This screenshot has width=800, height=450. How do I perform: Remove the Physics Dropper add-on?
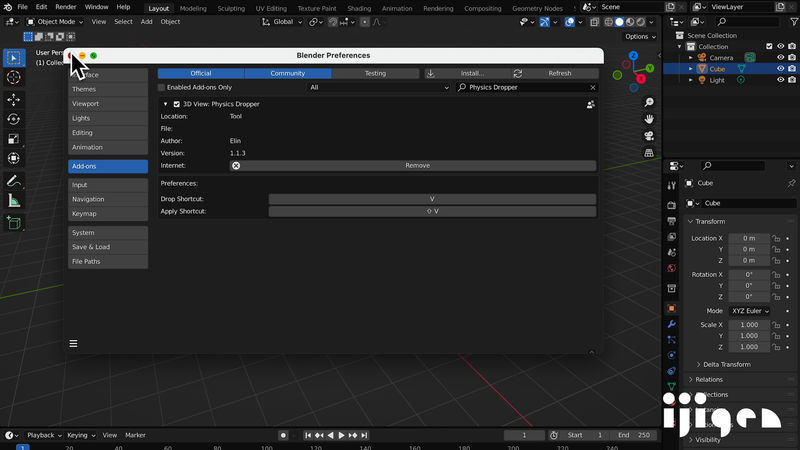click(x=413, y=165)
